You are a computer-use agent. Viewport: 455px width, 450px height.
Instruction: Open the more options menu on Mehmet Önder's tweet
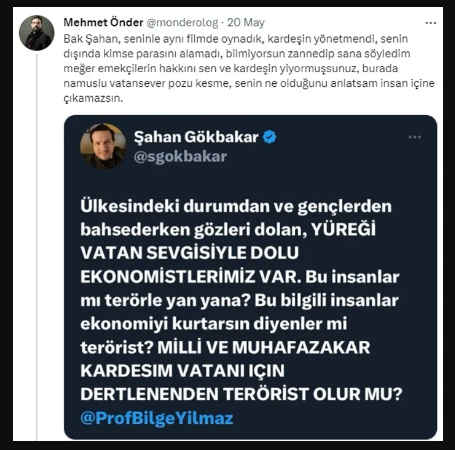point(431,23)
